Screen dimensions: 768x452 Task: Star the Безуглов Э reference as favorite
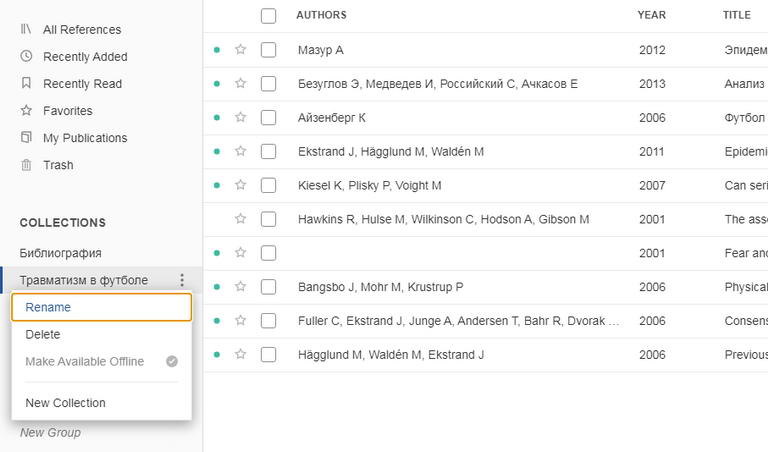240,83
